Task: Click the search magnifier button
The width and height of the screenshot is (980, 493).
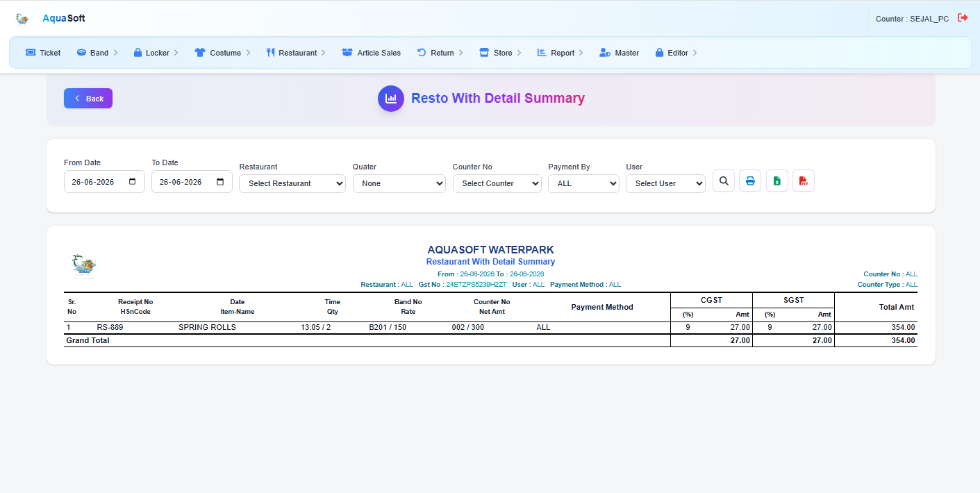Action: [x=724, y=181]
